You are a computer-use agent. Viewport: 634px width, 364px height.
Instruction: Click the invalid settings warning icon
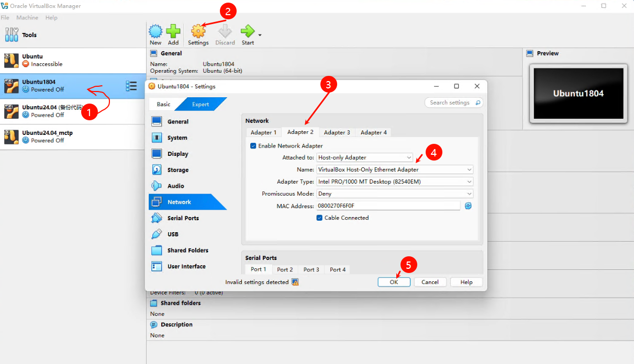tap(295, 282)
